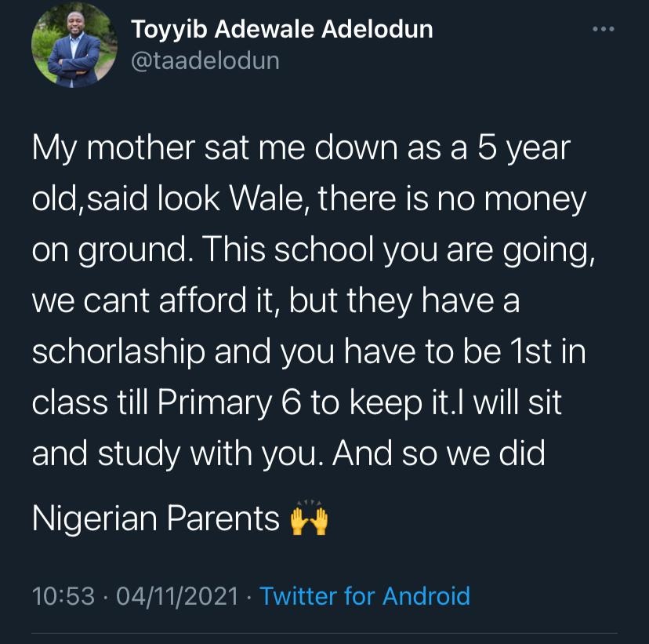Open the three-dot more options menu
The image size is (649, 644).
601,31
